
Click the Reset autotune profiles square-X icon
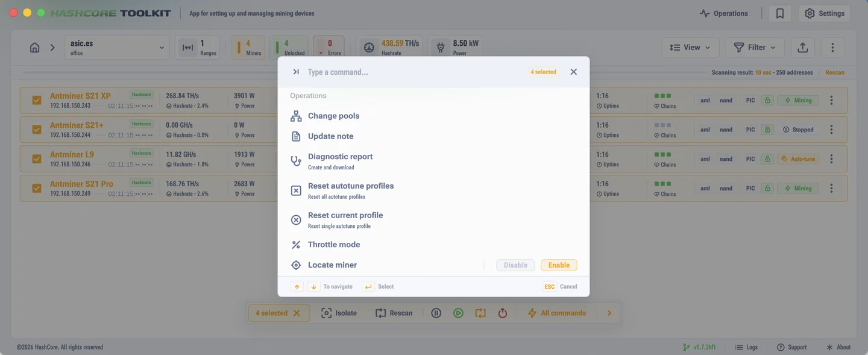pyautogui.click(x=296, y=190)
